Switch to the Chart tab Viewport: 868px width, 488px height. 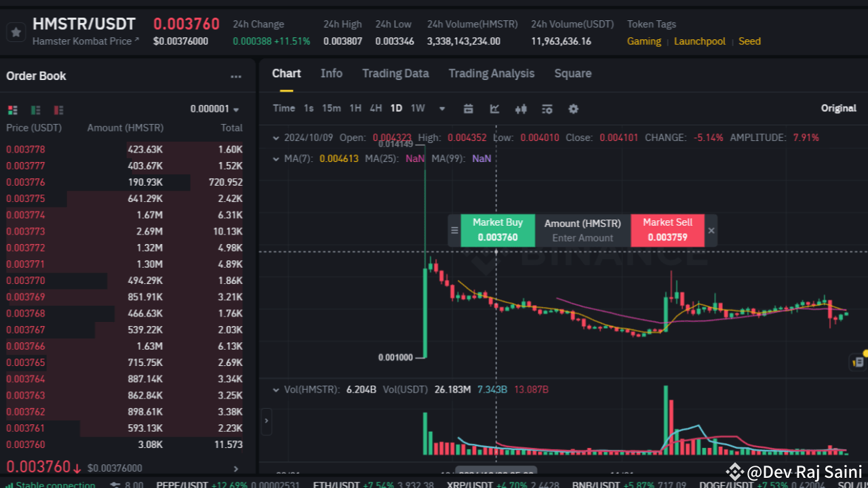[x=286, y=73]
